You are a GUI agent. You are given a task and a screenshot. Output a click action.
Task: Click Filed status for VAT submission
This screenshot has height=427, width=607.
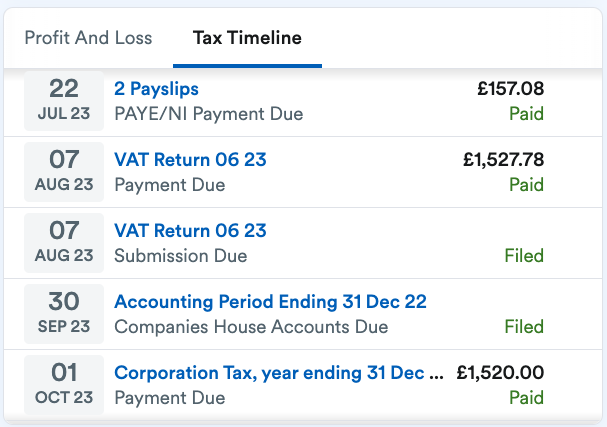[x=524, y=256]
